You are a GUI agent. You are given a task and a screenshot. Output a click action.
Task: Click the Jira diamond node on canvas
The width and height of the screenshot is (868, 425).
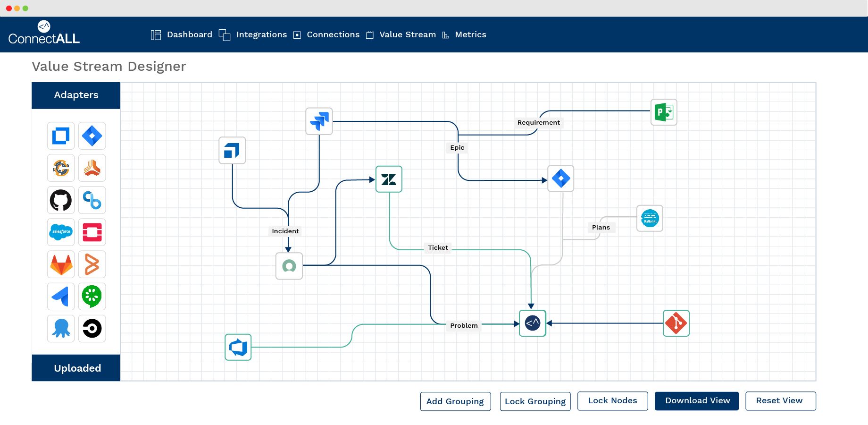coord(560,178)
